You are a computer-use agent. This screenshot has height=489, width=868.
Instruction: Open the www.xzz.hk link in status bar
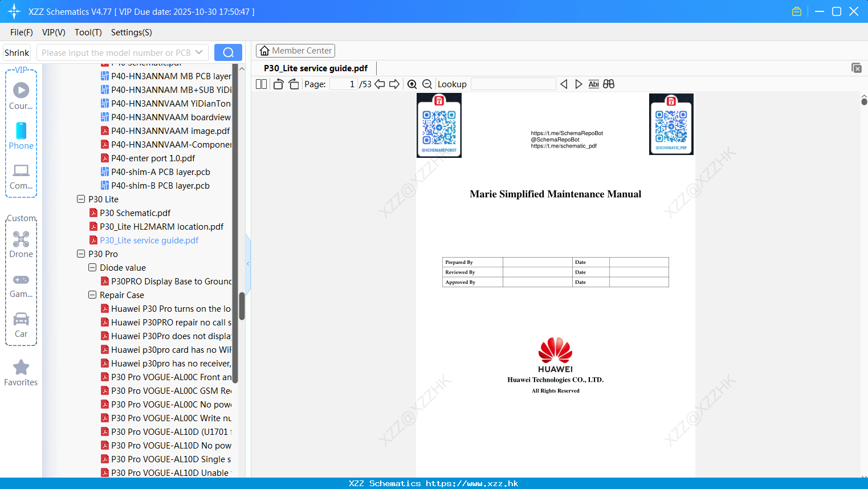(472, 483)
